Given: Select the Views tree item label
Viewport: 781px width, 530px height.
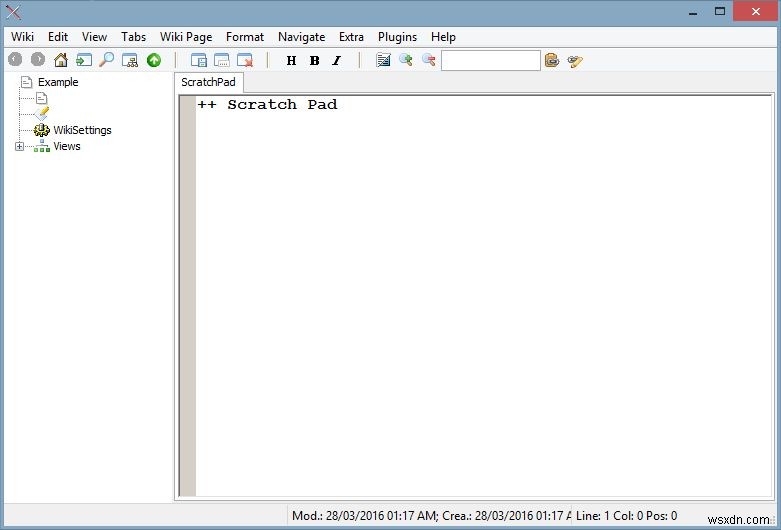Looking at the screenshot, I should [x=67, y=146].
